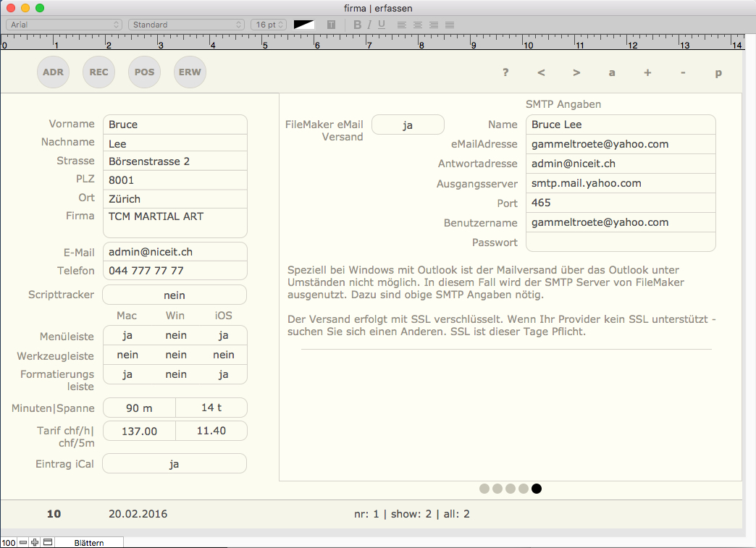Viewport: 756px width, 548px height.
Task: Zoom out with the minus icon
Action: tap(23, 542)
